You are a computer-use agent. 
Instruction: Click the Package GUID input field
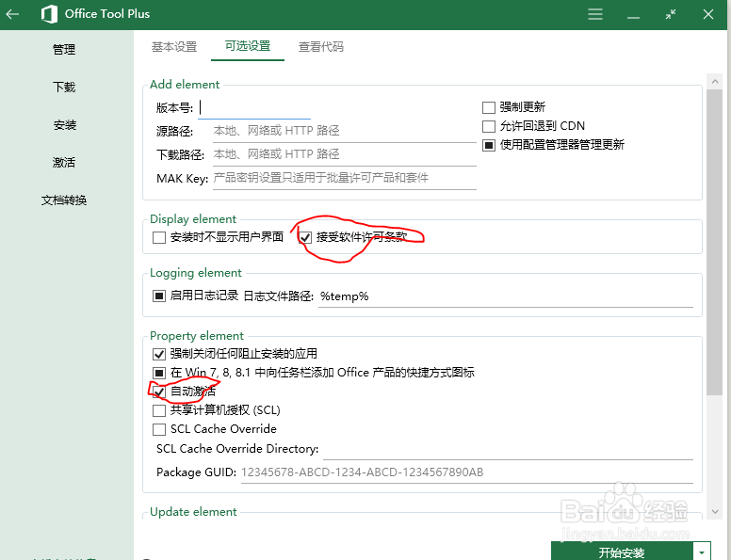(x=466, y=472)
